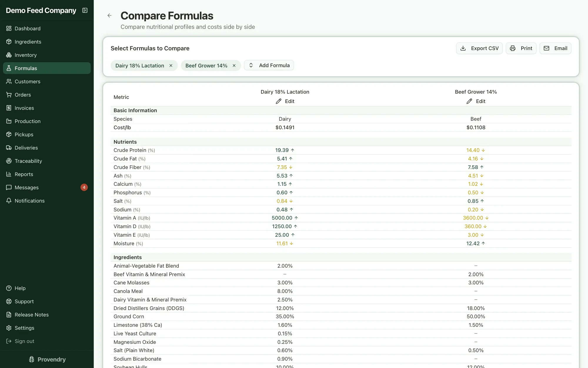The image size is (588, 368).
Task: Remove Beef Grower 14% from comparison
Action: point(234,65)
